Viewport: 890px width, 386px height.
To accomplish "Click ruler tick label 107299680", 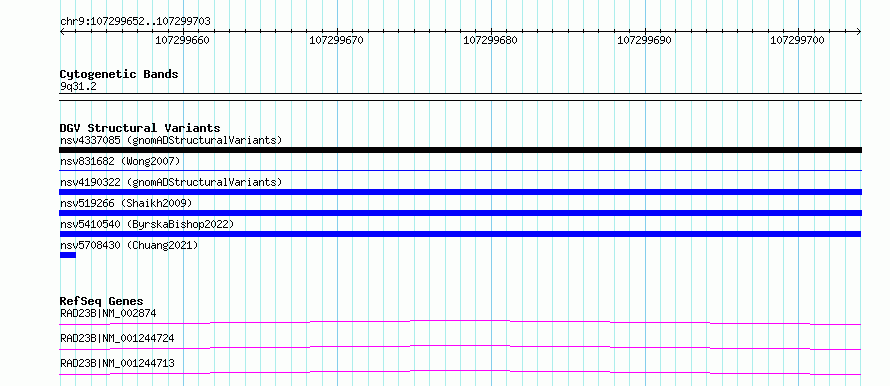I will coord(490,40).
